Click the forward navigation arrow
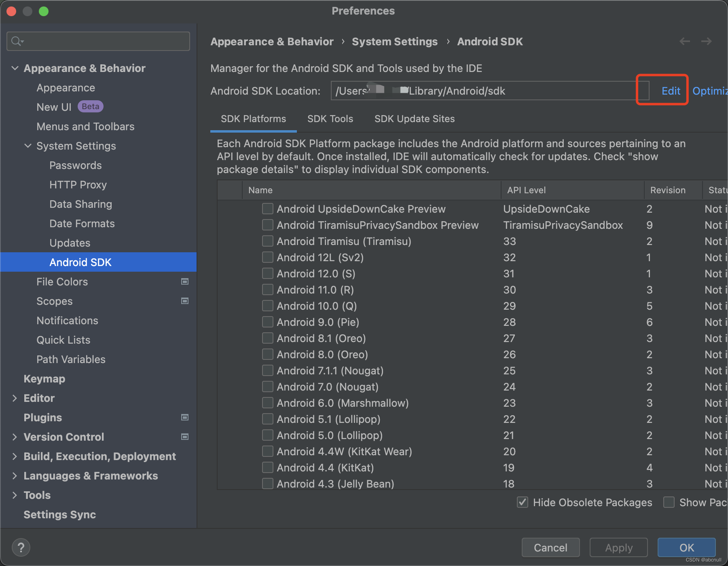 click(x=706, y=41)
